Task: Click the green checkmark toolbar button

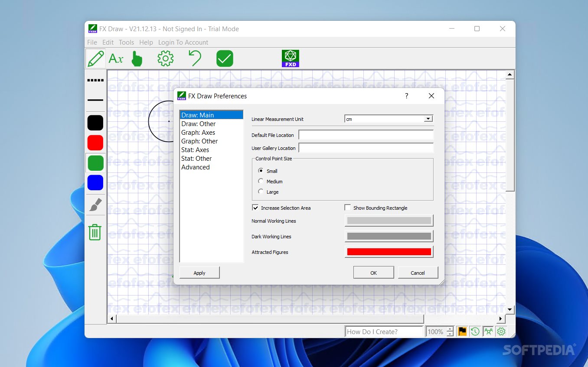Action: pos(225,58)
